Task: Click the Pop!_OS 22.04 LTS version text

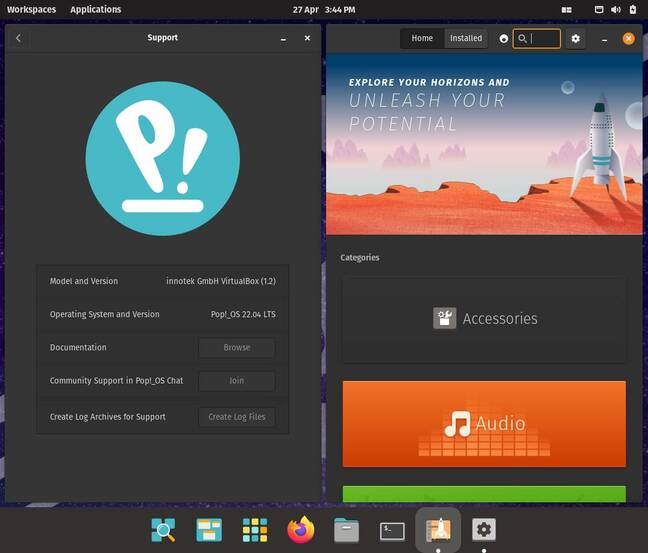Action: click(x=243, y=314)
